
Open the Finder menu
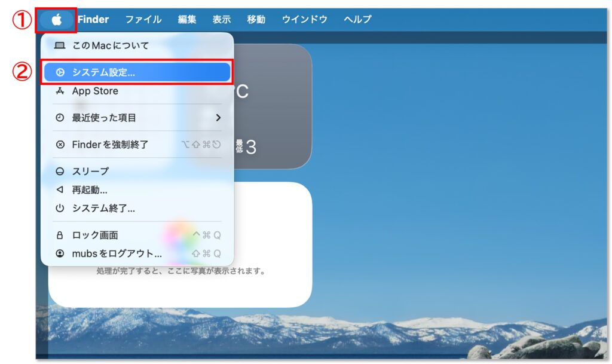pos(93,19)
